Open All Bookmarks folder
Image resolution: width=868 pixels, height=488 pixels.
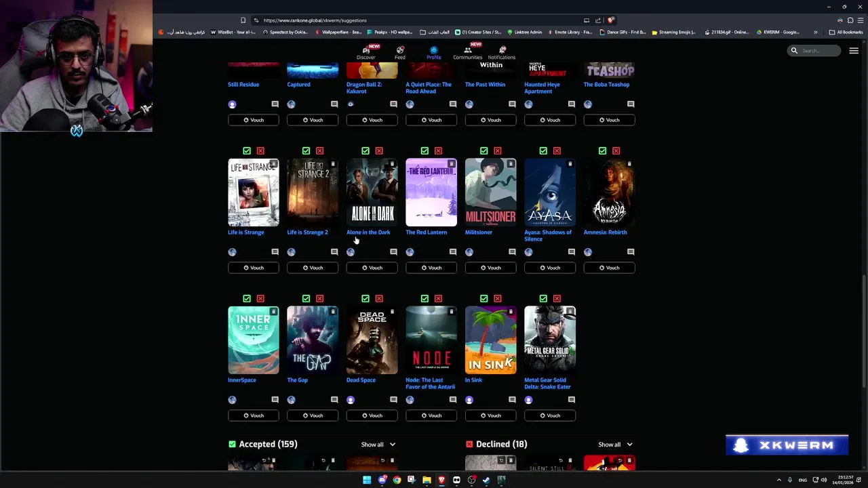pyautogui.click(x=846, y=32)
